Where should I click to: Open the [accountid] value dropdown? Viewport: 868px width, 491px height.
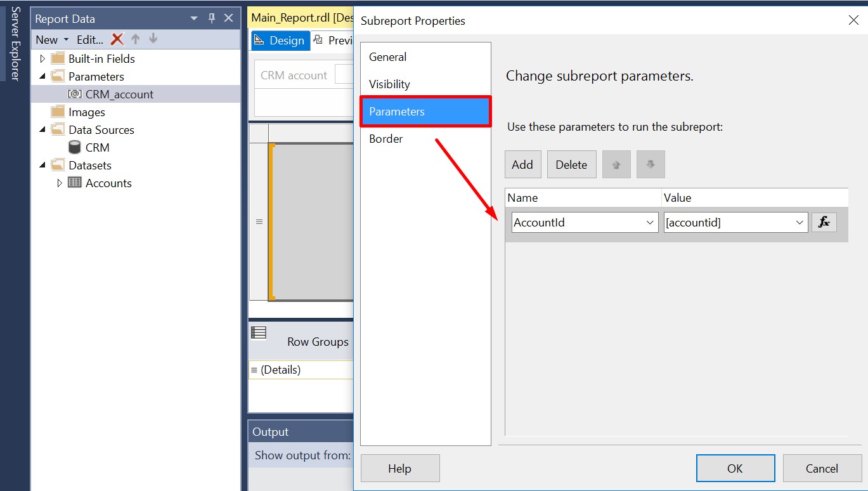pos(800,223)
